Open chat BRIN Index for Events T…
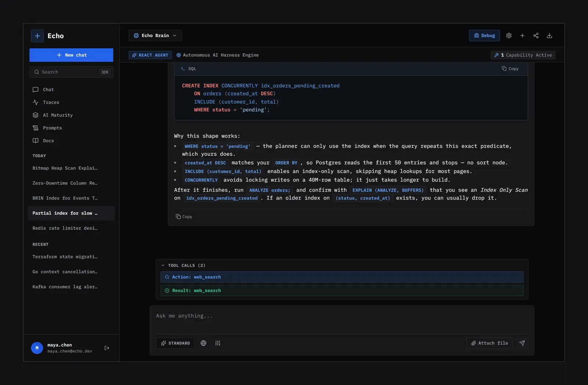 click(x=71, y=198)
